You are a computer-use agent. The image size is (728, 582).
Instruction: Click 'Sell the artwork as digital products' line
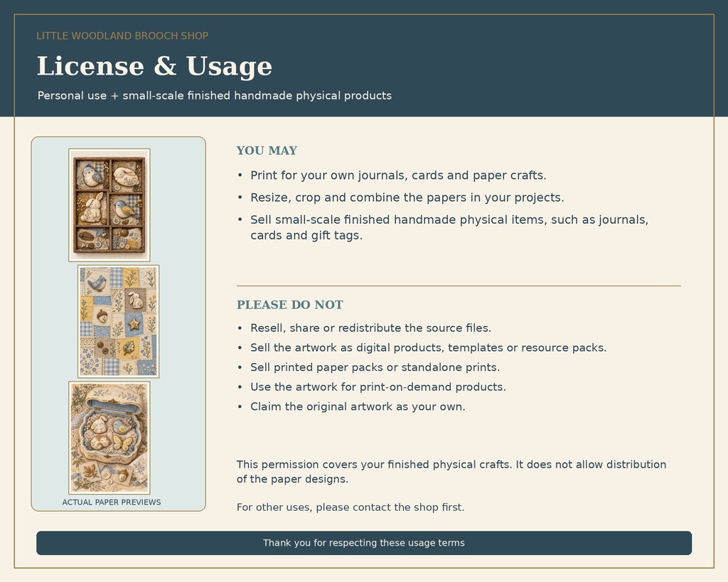(x=429, y=347)
